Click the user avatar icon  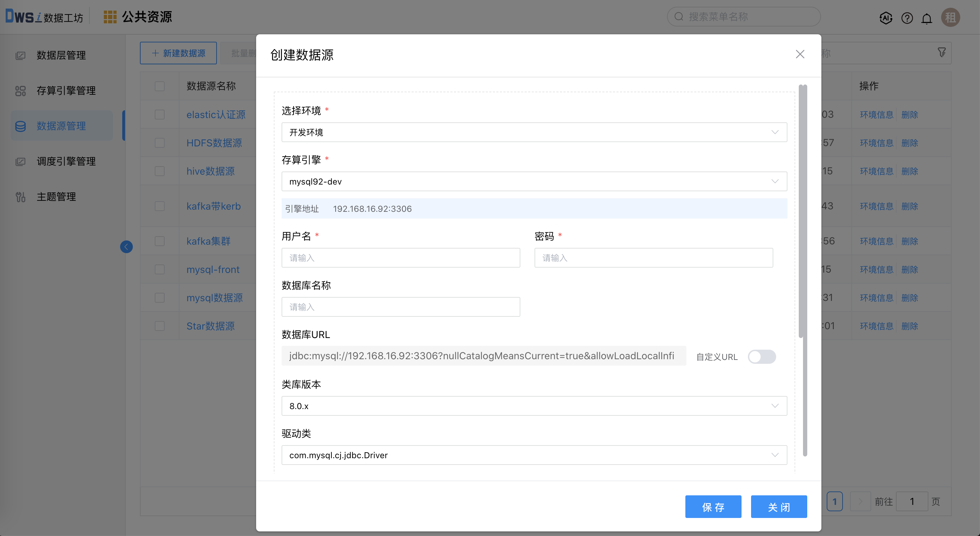(950, 18)
